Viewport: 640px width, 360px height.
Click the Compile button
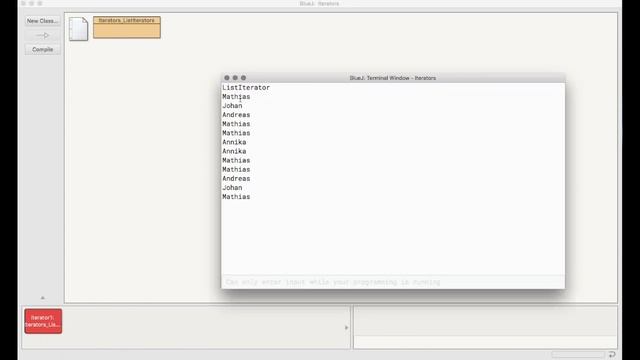tap(42, 49)
